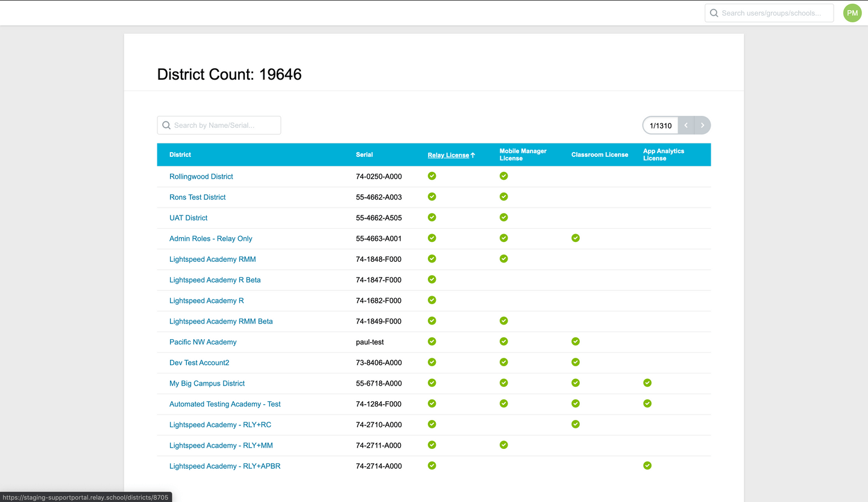Viewport: 868px width, 502px height.
Task: Click Rollingwood District Mobile Manager checkmark
Action: (x=503, y=176)
